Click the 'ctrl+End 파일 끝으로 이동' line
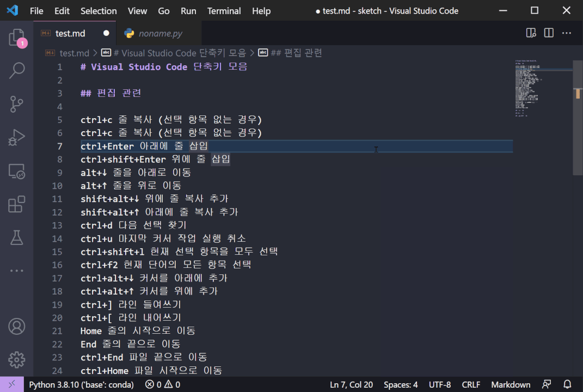This screenshot has width=583, height=392. (x=144, y=357)
